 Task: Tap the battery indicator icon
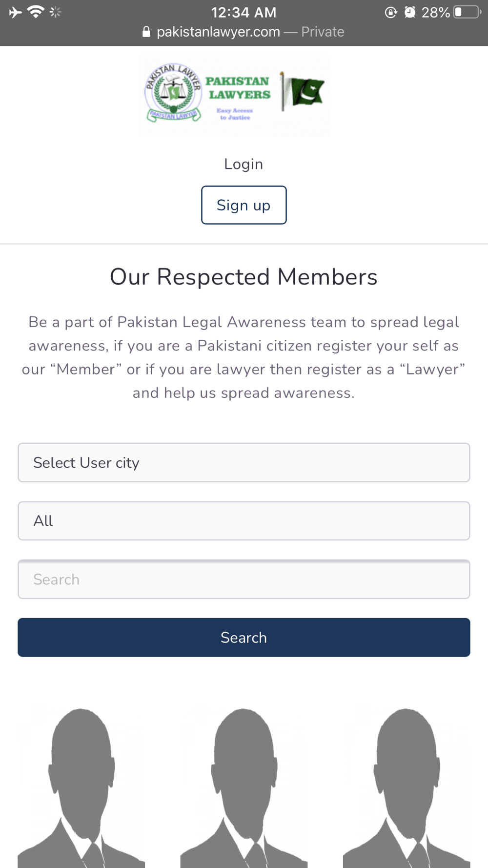[467, 12]
